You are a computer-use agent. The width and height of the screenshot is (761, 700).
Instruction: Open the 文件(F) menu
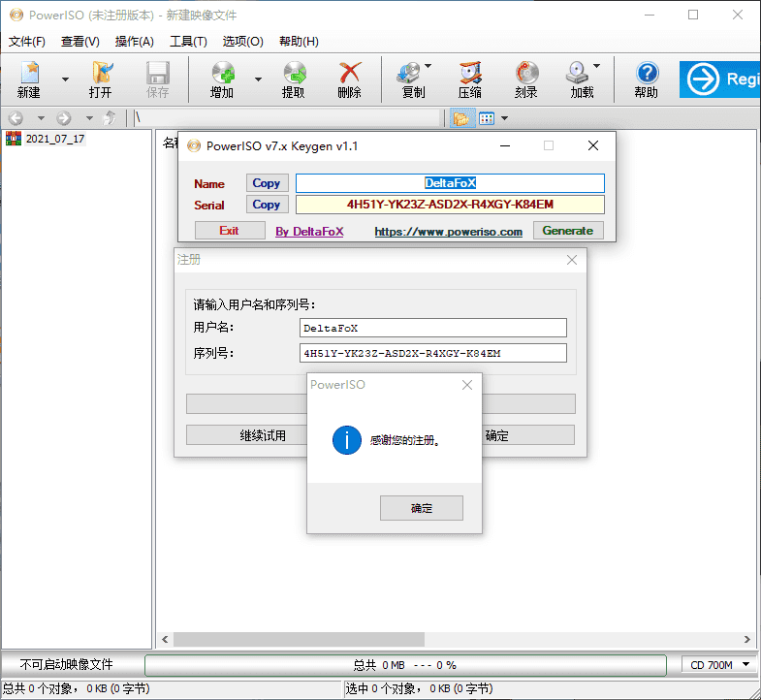27,42
